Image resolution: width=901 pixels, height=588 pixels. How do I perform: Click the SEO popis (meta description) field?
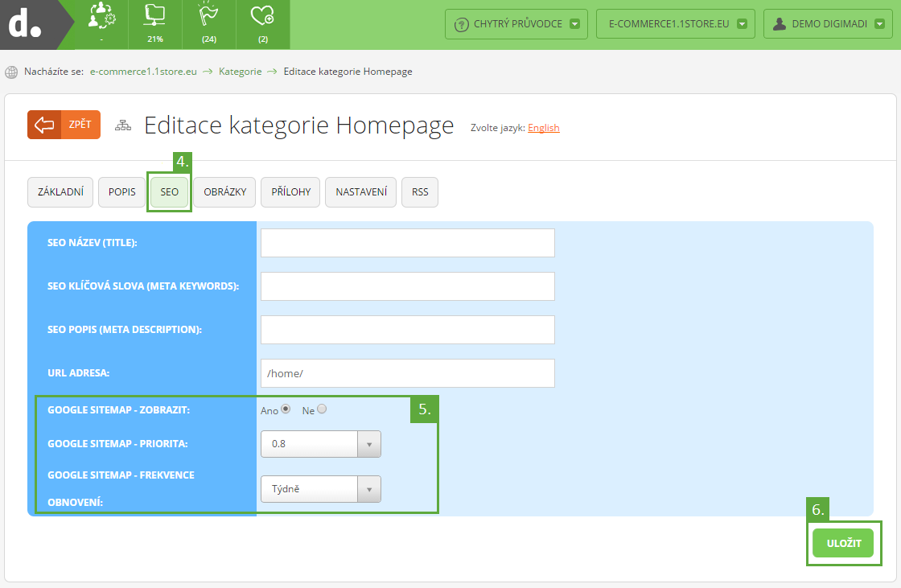tap(407, 330)
